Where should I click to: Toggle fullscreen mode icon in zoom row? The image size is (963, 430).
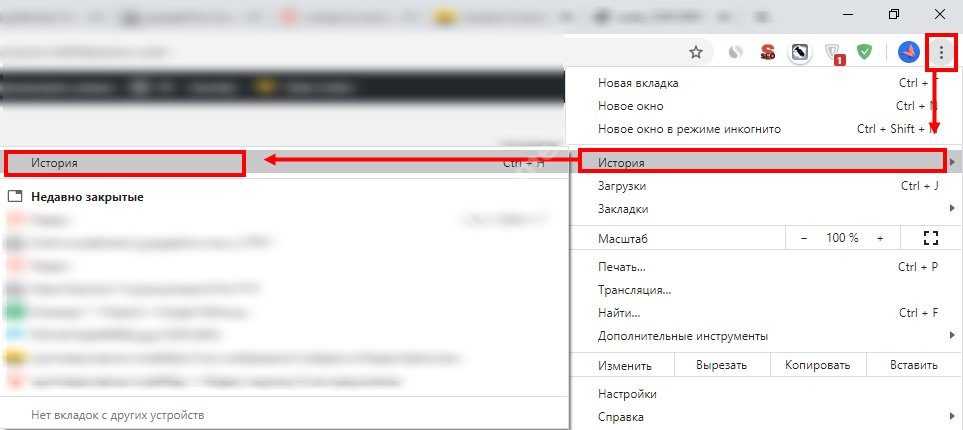click(x=931, y=238)
